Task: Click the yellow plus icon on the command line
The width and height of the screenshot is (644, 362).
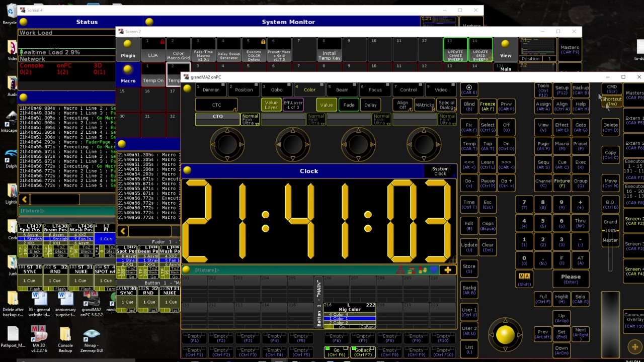Action: click(447, 270)
